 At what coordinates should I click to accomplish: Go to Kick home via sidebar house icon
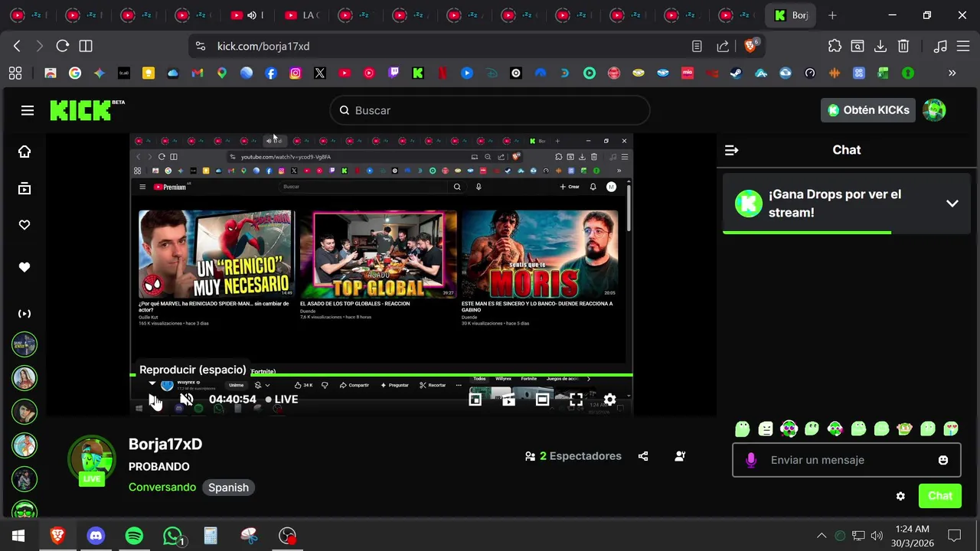pyautogui.click(x=24, y=152)
